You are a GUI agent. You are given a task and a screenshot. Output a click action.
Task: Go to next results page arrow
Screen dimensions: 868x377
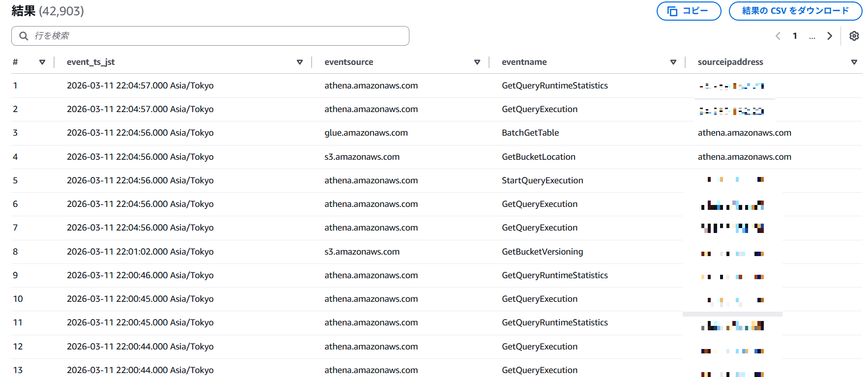click(830, 36)
